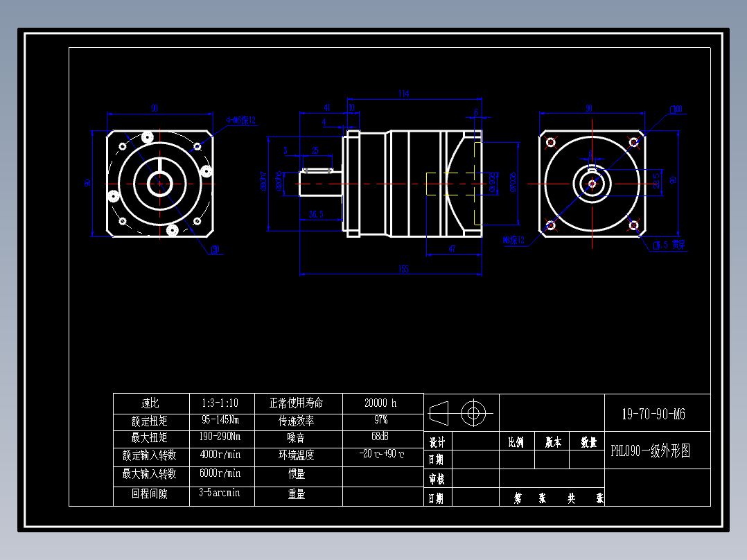
Task: Select the rear view mounting flange drawing
Action: pos(592,182)
